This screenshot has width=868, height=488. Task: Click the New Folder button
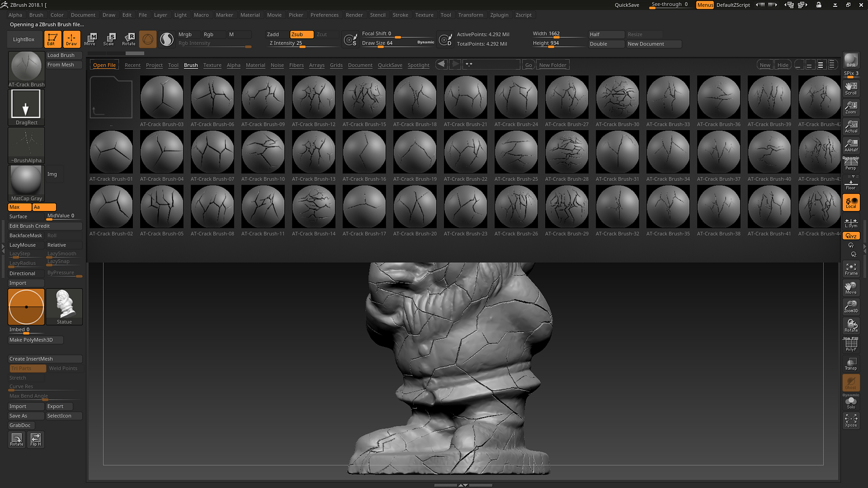pyautogui.click(x=553, y=65)
